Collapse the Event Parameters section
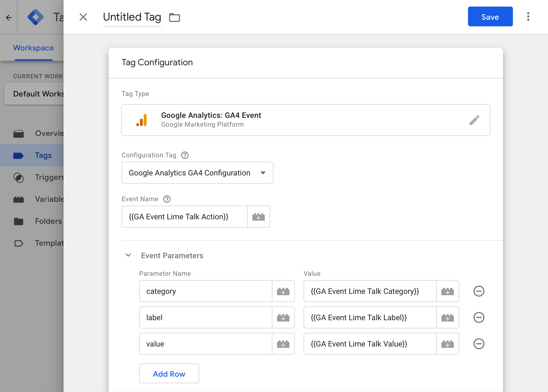 (x=128, y=255)
